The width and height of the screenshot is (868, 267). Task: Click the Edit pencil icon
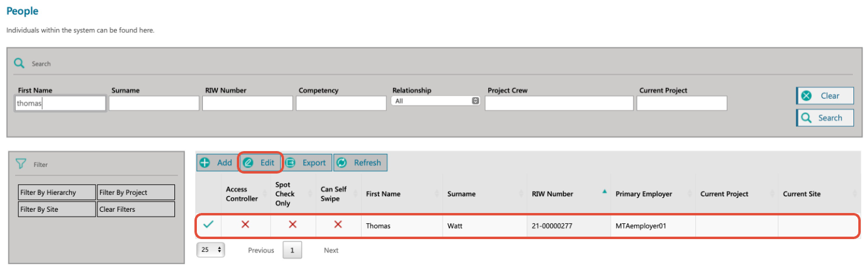tap(248, 163)
